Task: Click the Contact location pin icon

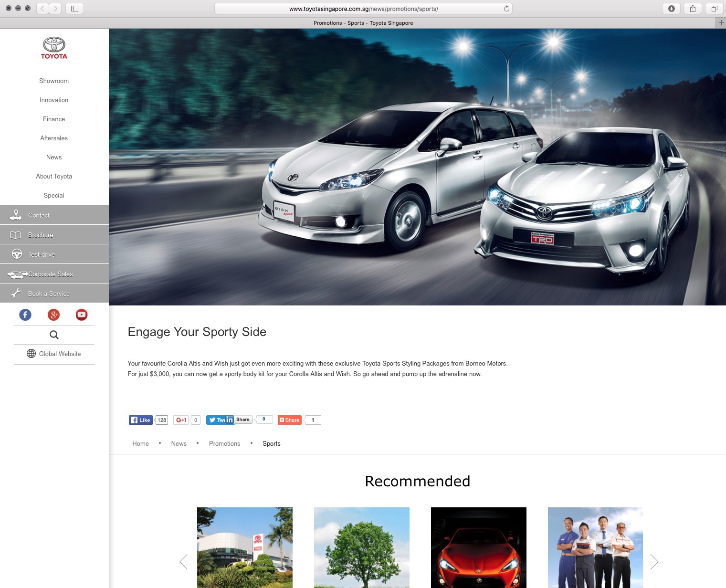Action: pos(16,215)
